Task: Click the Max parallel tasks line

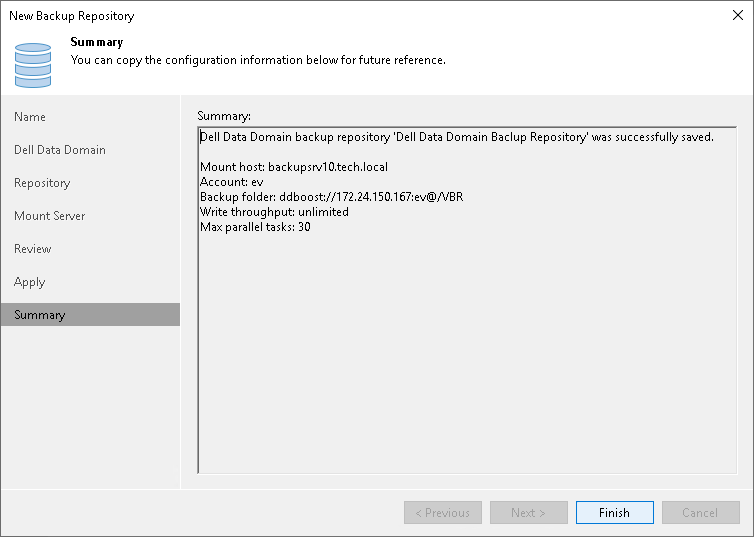Action: [255, 227]
